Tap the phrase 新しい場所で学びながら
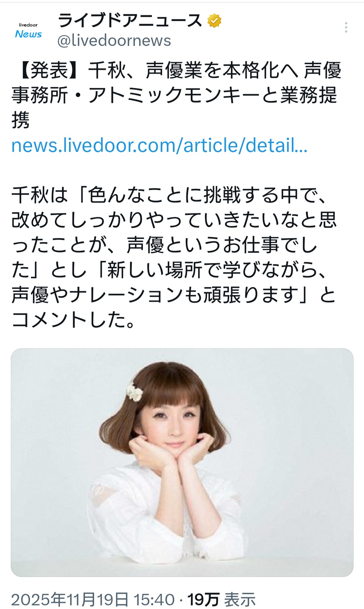 click(x=212, y=270)
